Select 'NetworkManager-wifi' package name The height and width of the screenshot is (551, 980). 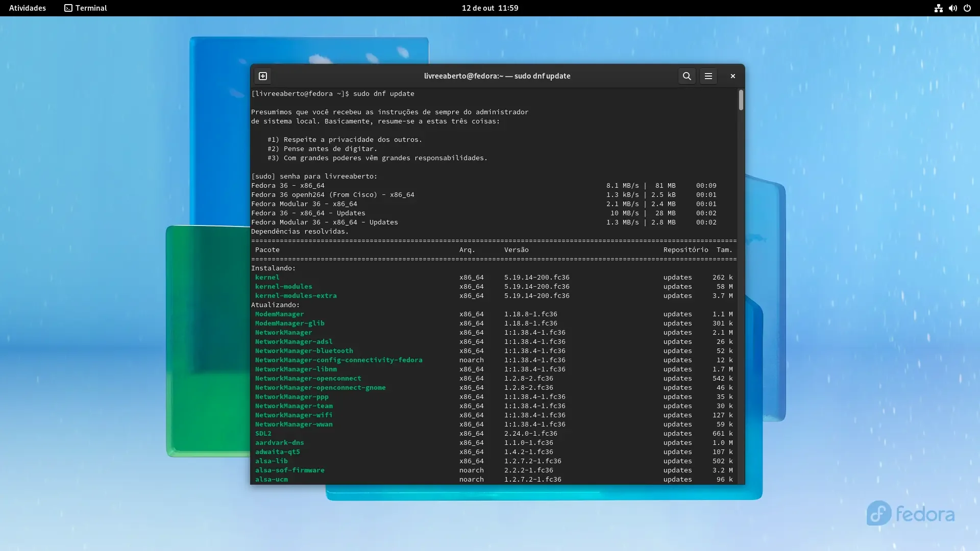point(294,415)
